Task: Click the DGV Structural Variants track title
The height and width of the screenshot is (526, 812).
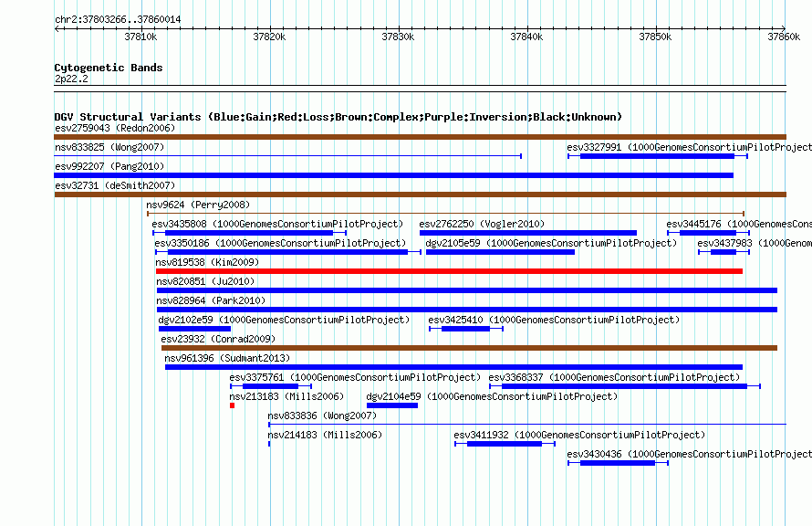Action: click(x=338, y=117)
